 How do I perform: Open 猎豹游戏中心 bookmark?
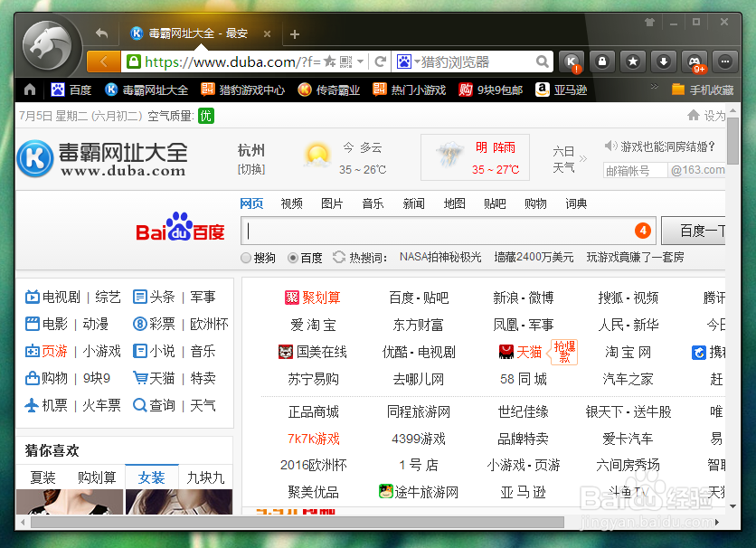[243, 90]
